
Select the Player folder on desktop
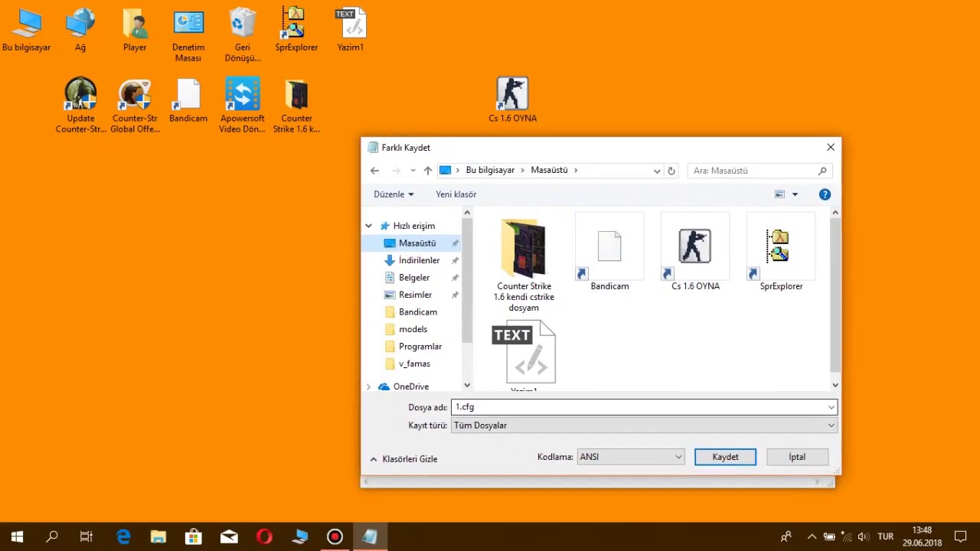click(x=135, y=31)
